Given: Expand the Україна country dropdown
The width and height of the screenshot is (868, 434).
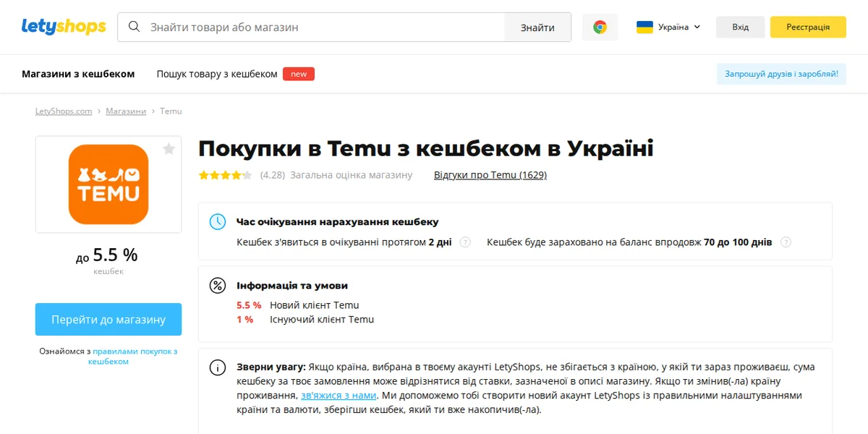Looking at the screenshot, I should [x=668, y=27].
